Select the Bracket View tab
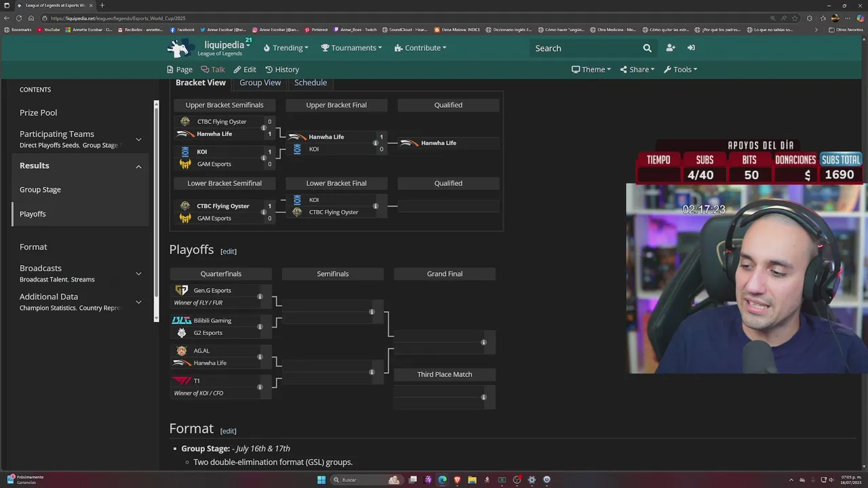Image resolution: width=868 pixels, height=488 pixels. click(201, 83)
